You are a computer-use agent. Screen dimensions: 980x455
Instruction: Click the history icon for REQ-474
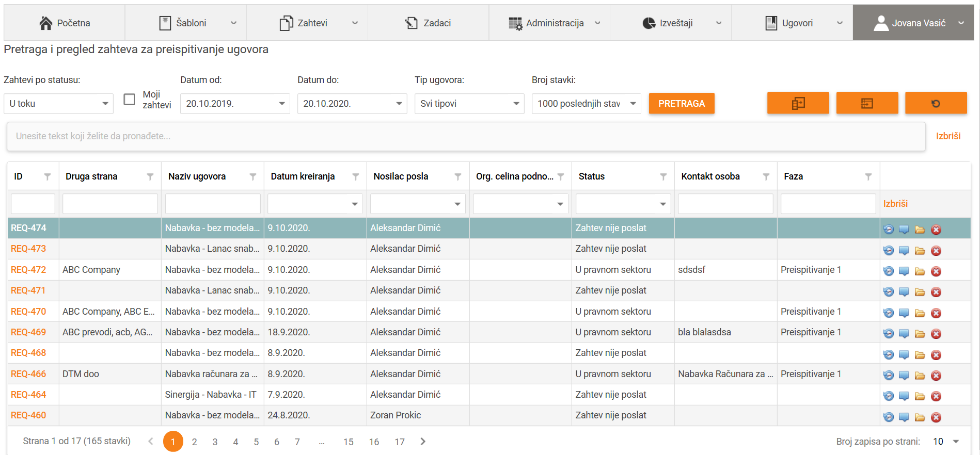[x=888, y=230]
